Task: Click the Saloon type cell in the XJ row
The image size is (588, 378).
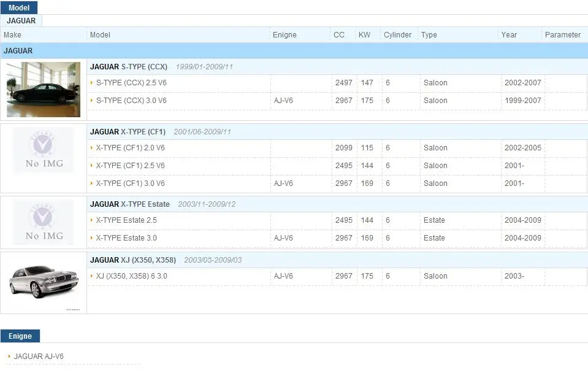Action: (x=435, y=276)
